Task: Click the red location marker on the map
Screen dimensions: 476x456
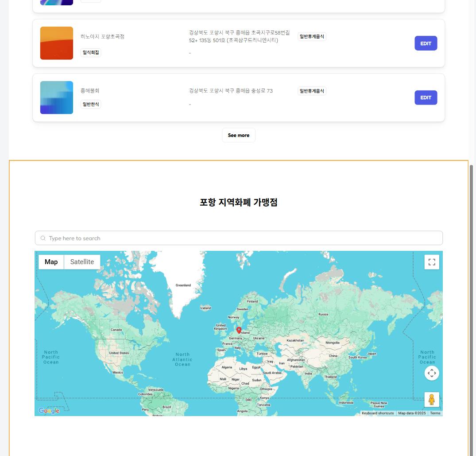Action: click(x=239, y=330)
